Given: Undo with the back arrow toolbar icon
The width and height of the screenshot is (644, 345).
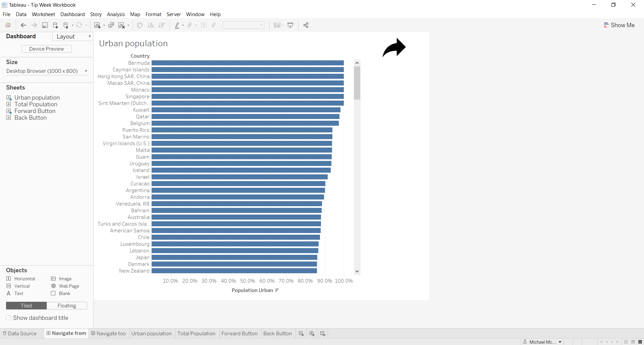Looking at the screenshot, I should click(x=23, y=25).
